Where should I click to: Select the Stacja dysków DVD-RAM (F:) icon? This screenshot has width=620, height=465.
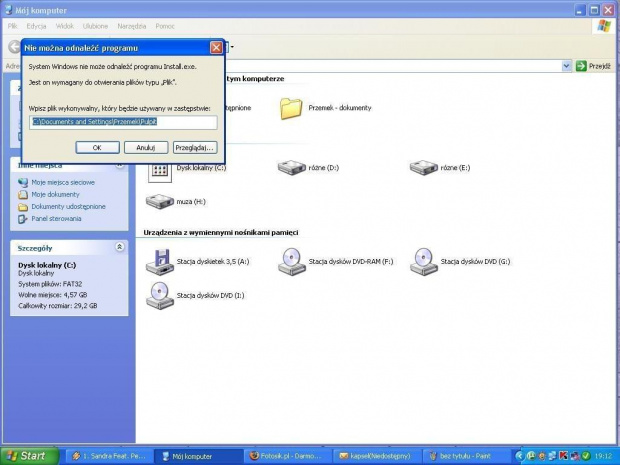pyautogui.click(x=292, y=262)
